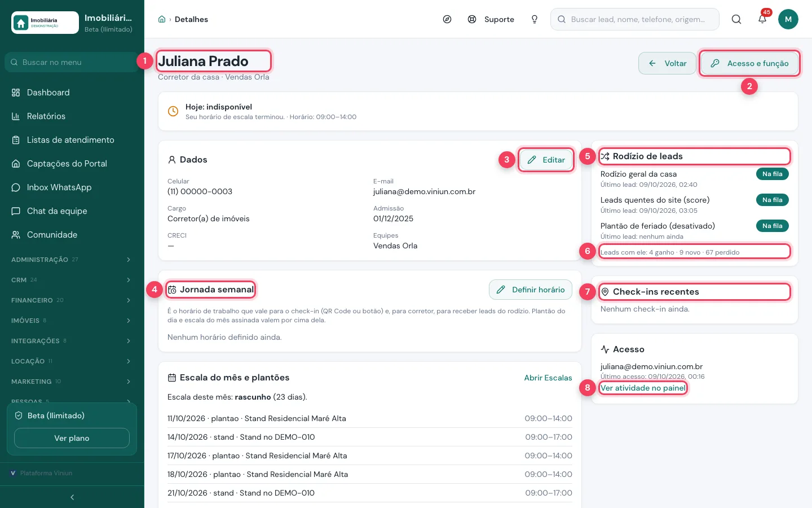
Task: Follow the Ver atividade no painel link
Action: [643, 388]
